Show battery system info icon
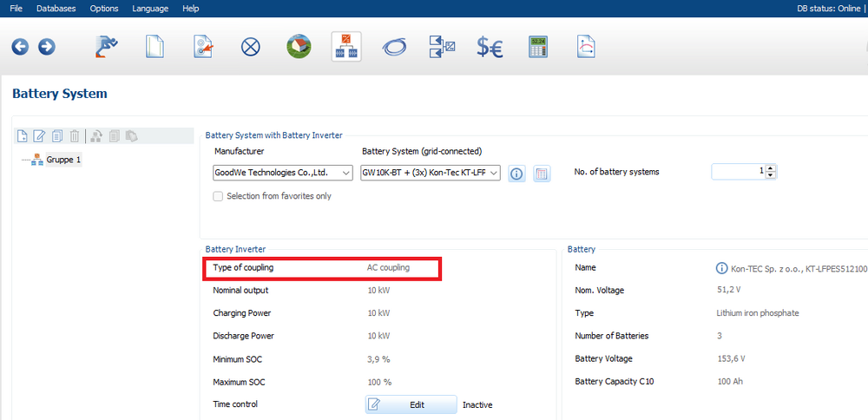The image size is (868, 420). [x=516, y=174]
